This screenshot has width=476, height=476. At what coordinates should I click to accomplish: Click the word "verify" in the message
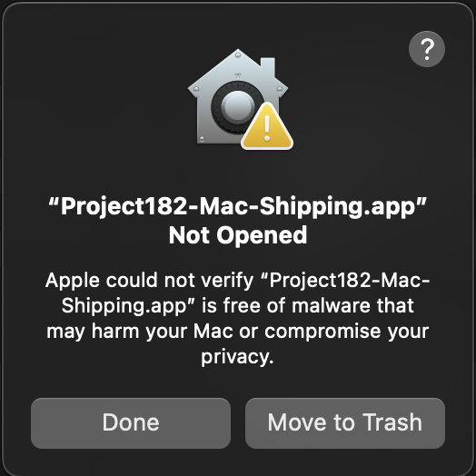[x=227, y=281]
